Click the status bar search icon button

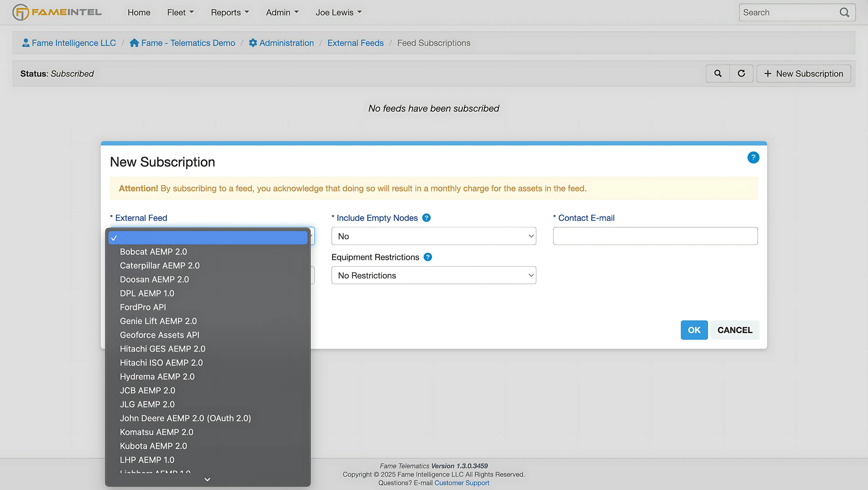coord(718,74)
